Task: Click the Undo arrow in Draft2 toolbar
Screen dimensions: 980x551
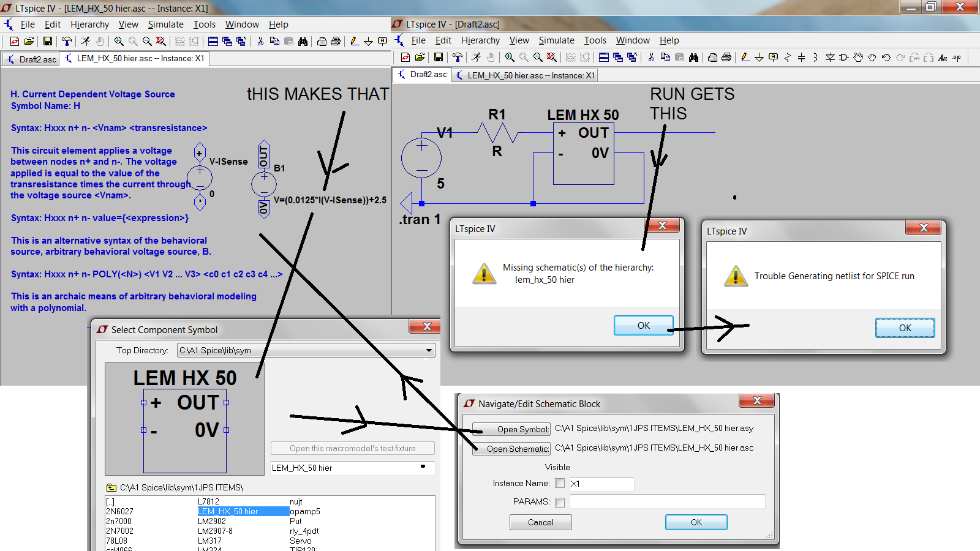Action: coord(886,57)
